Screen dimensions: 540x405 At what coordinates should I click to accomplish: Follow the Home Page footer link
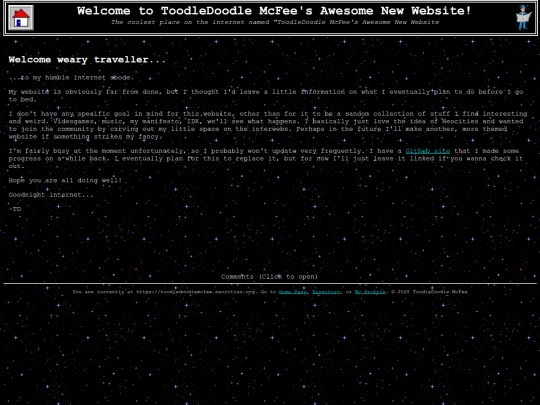(292, 292)
